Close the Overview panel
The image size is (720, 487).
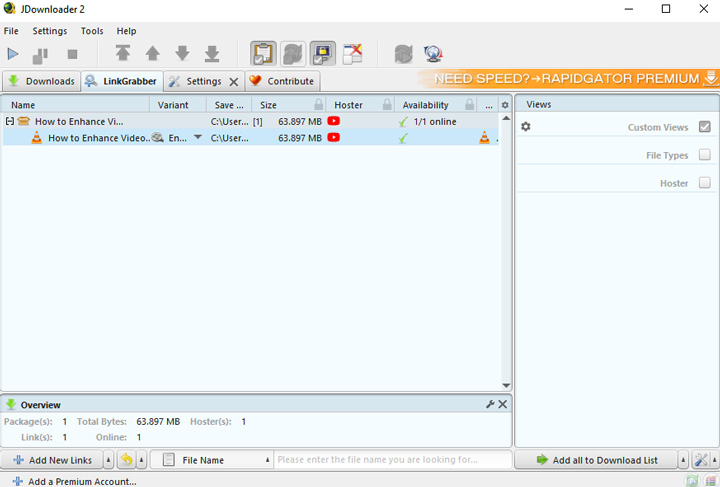click(x=503, y=404)
